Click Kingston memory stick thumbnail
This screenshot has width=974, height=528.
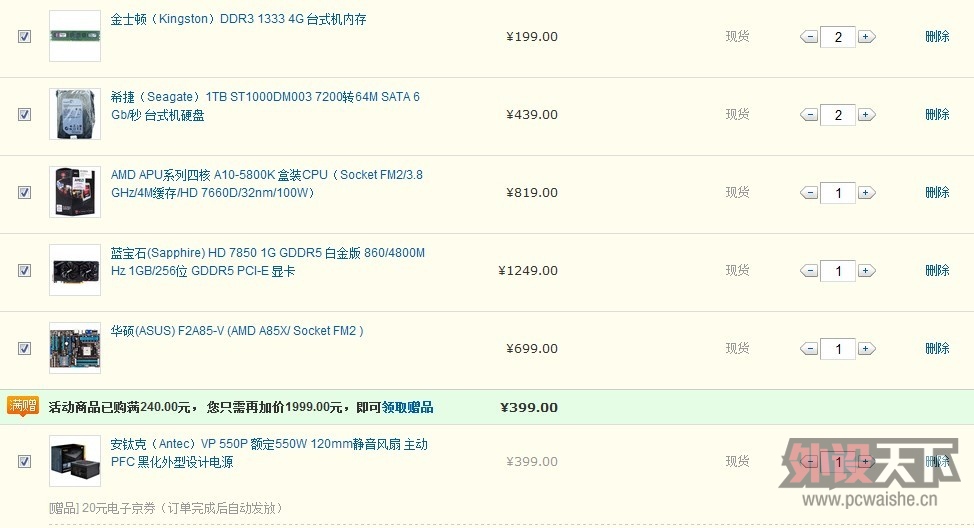click(x=75, y=36)
